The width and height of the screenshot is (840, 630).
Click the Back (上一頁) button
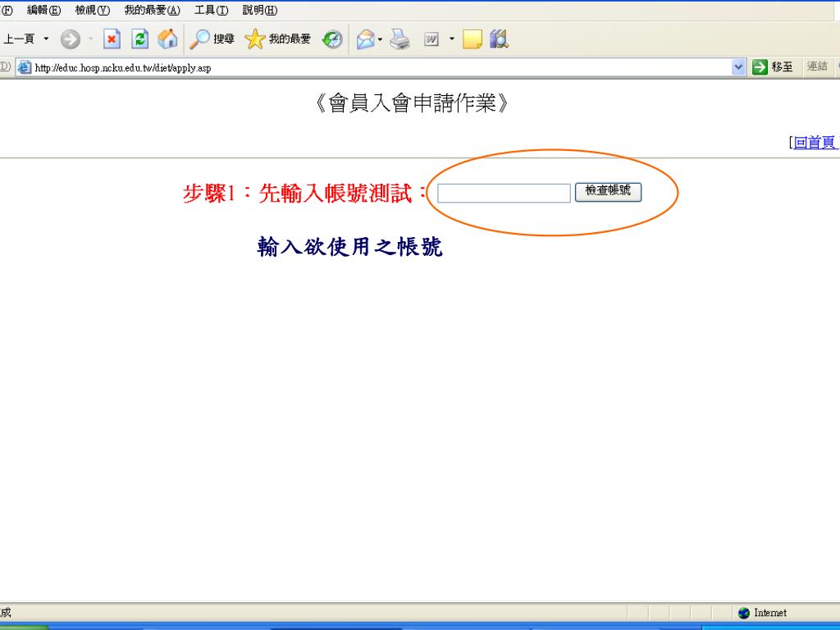18,39
